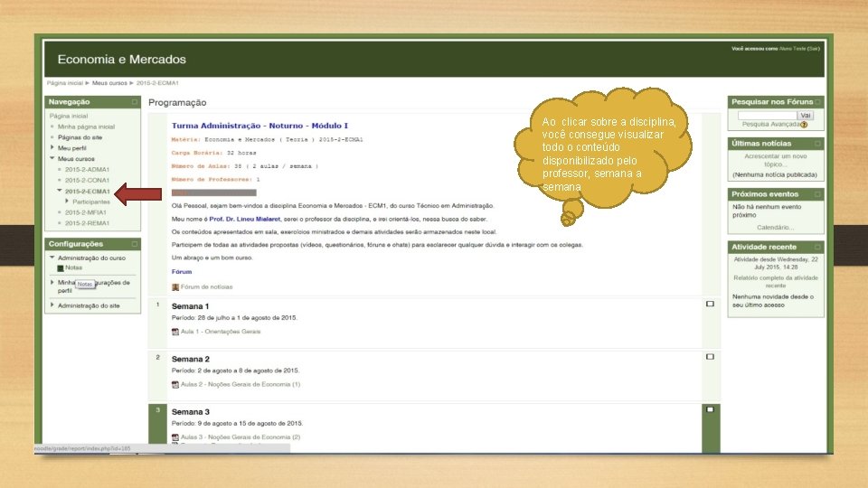
Task: Open the Pesquisa Avançada link
Action: (771, 125)
